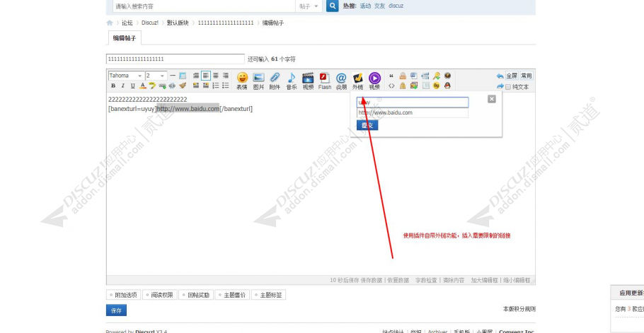Open the 外链 external link plugin icon
Image resolution: width=644 pixels, height=333 pixels.
[357, 81]
